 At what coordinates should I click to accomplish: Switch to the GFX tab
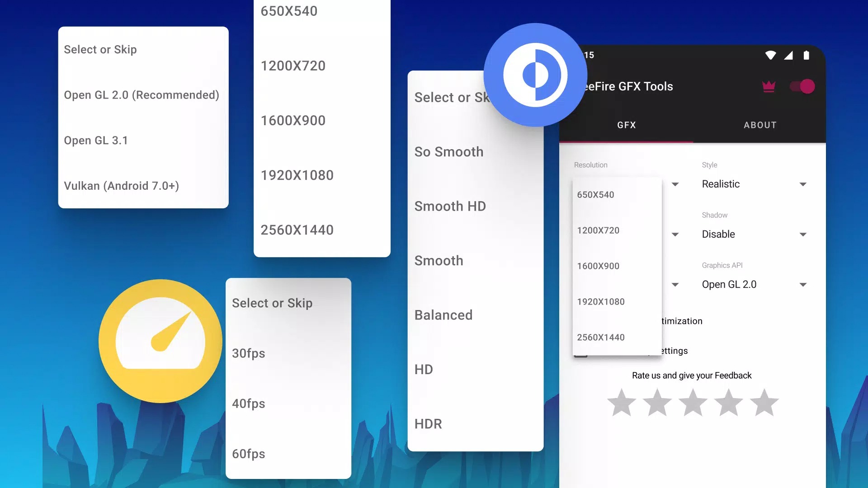[627, 125]
